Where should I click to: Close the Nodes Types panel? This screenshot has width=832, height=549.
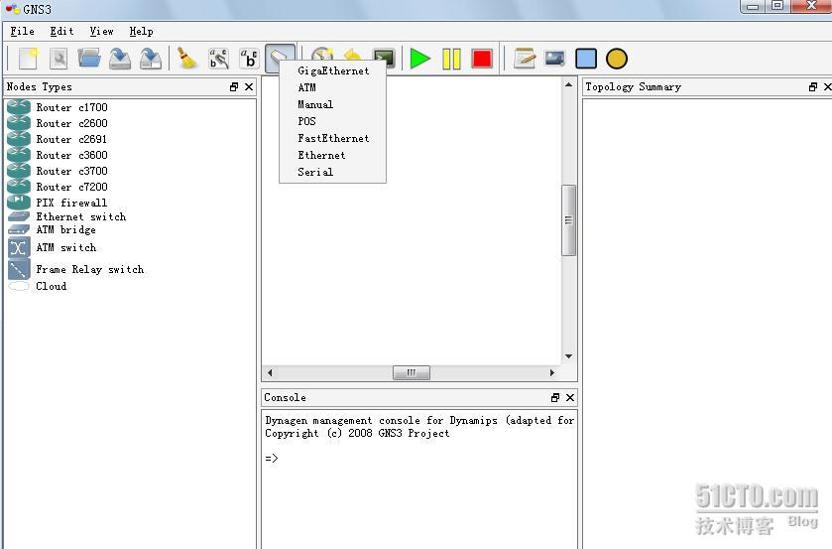249,86
